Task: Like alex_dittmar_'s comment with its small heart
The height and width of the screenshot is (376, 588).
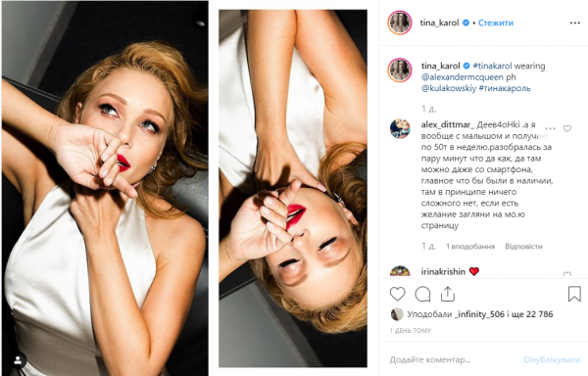Action: coord(567,128)
